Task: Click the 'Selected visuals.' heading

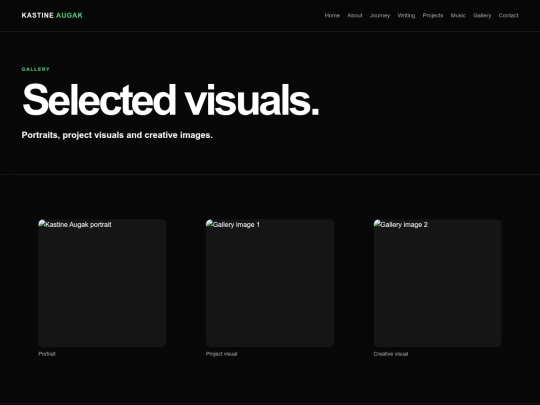Action: pos(171,100)
